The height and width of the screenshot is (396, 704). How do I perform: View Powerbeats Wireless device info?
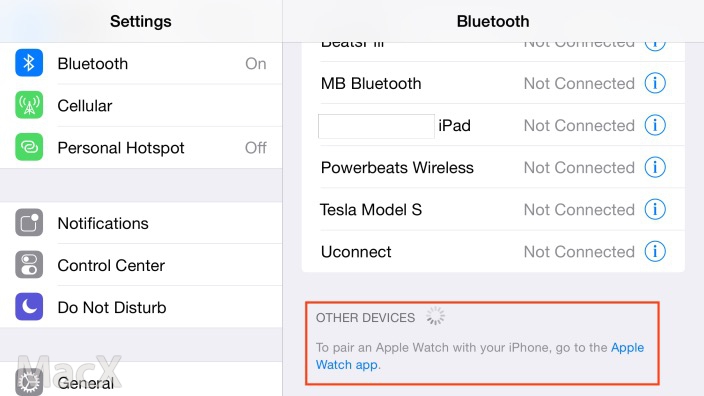[655, 167]
